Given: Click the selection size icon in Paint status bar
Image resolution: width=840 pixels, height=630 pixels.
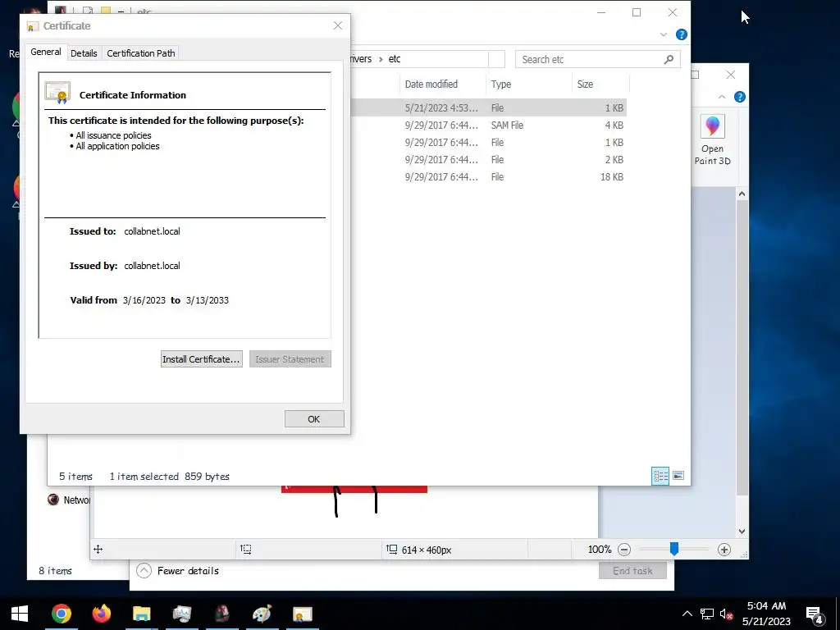Looking at the screenshot, I should [246, 549].
